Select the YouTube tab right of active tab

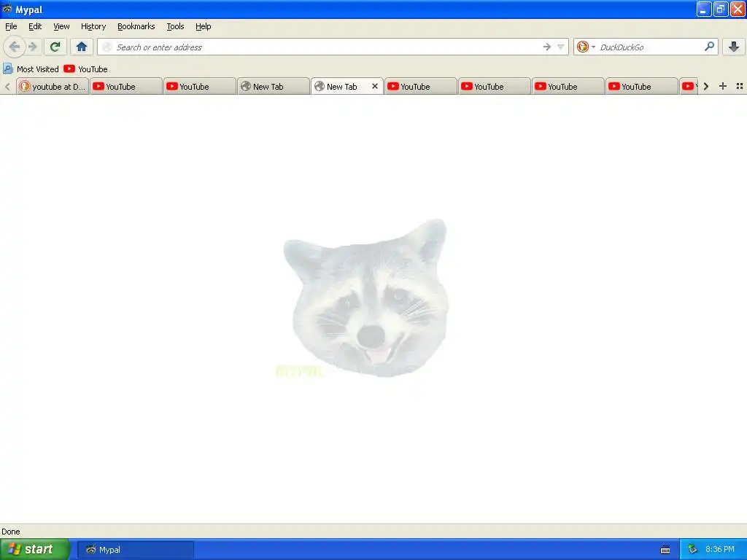coord(421,86)
